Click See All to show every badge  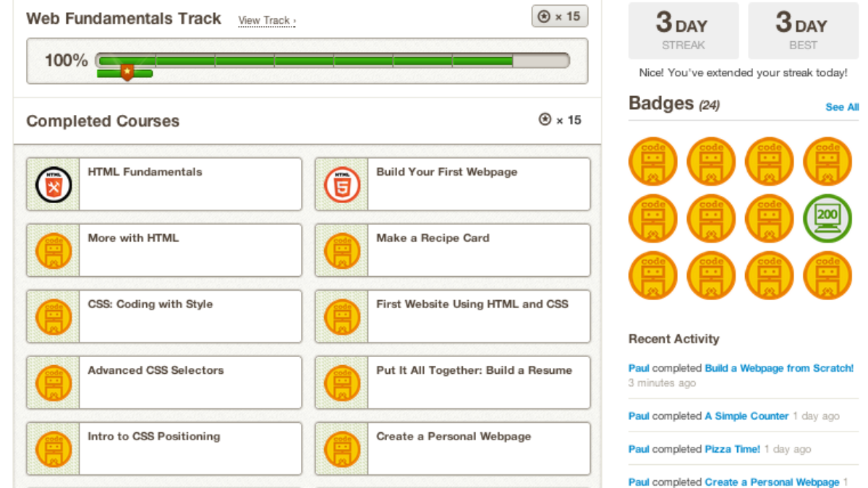click(x=841, y=107)
